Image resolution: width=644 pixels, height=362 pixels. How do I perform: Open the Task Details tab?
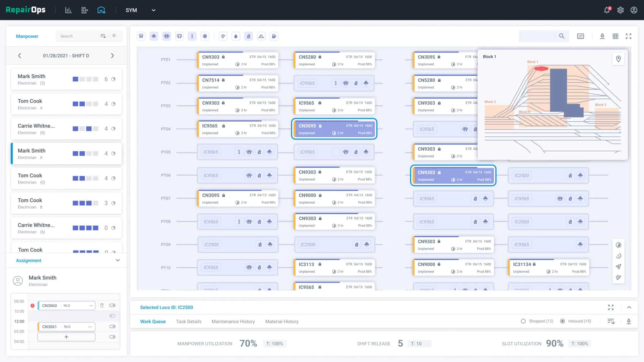click(x=188, y=321)
